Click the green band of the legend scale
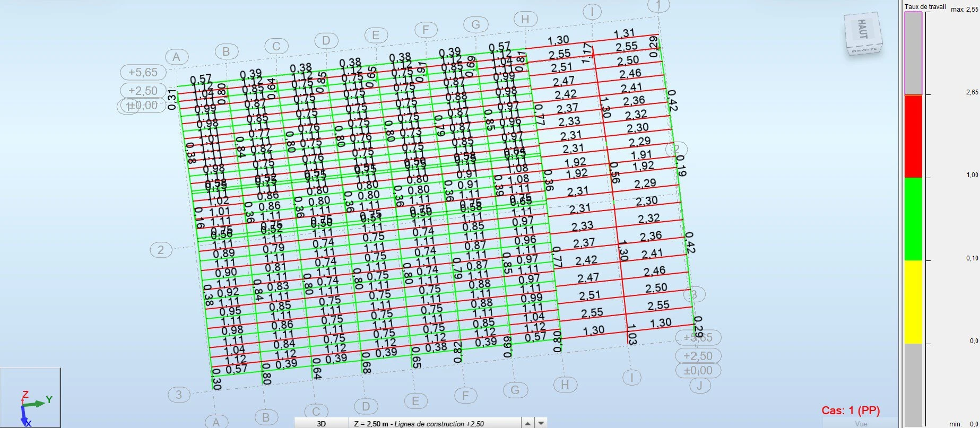 (913, 219)
